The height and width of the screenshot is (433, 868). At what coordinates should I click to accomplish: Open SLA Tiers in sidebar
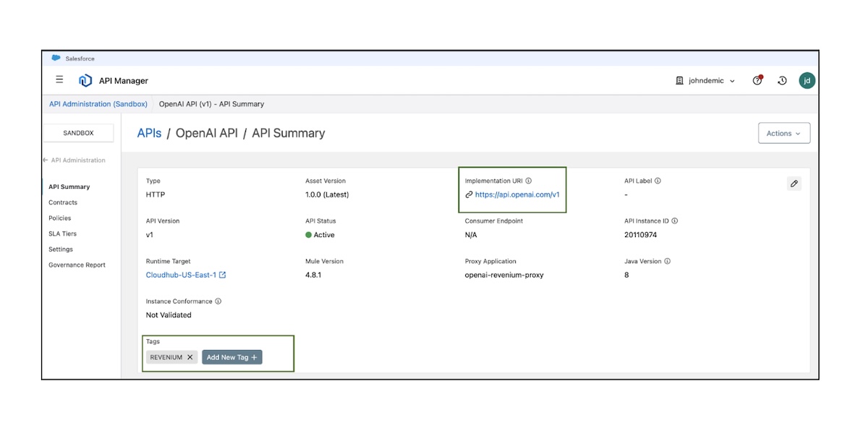[x=62, y=233]
